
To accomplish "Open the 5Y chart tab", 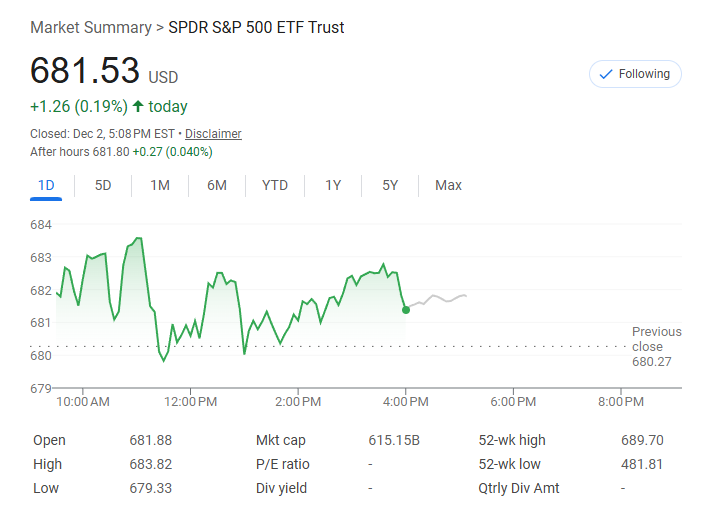I will click(390, 185).
